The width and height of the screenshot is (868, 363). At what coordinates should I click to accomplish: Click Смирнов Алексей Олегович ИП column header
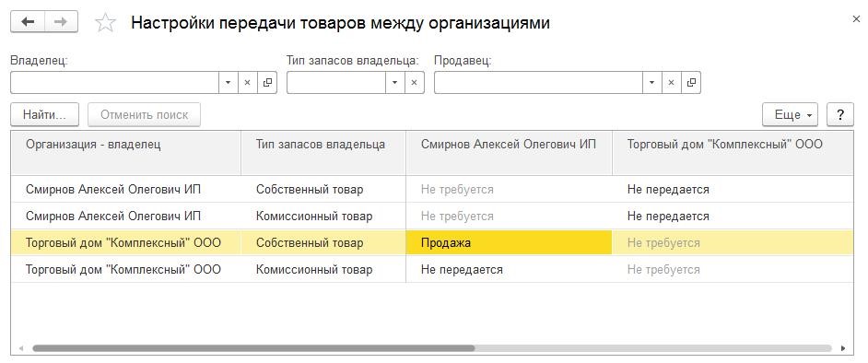coord(509,153)
